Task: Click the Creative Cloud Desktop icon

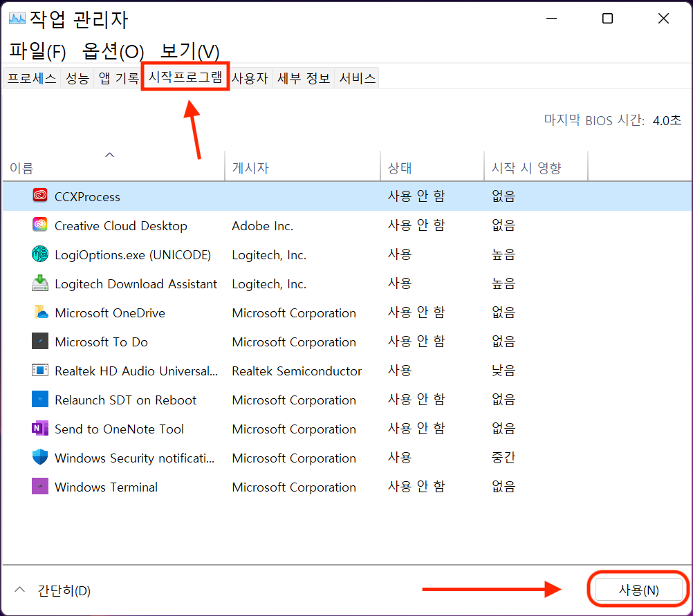Action: tap(40, 225)
